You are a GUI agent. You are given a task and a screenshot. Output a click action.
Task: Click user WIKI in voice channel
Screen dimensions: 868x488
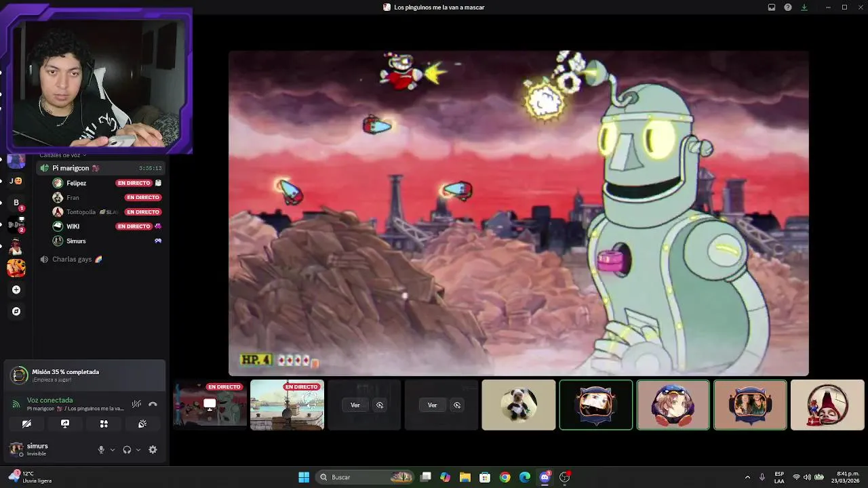click(x=73, y=226)
